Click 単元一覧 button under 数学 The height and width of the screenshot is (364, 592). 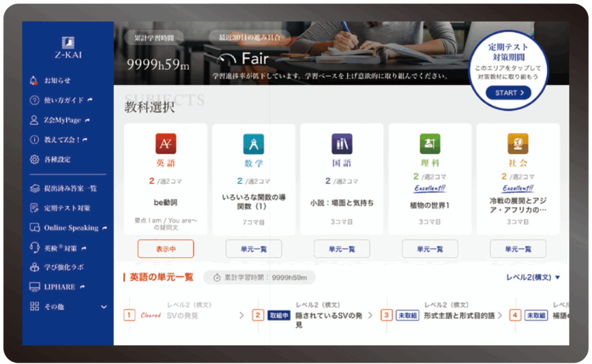[x=253, y=249]
